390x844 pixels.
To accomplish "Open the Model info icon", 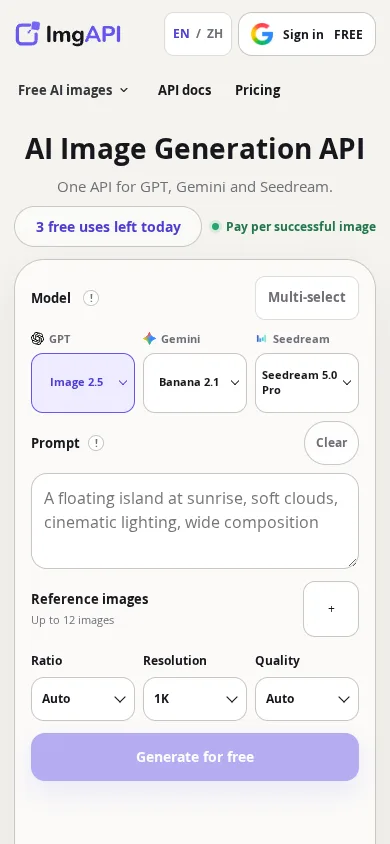I will click(91, 298).
